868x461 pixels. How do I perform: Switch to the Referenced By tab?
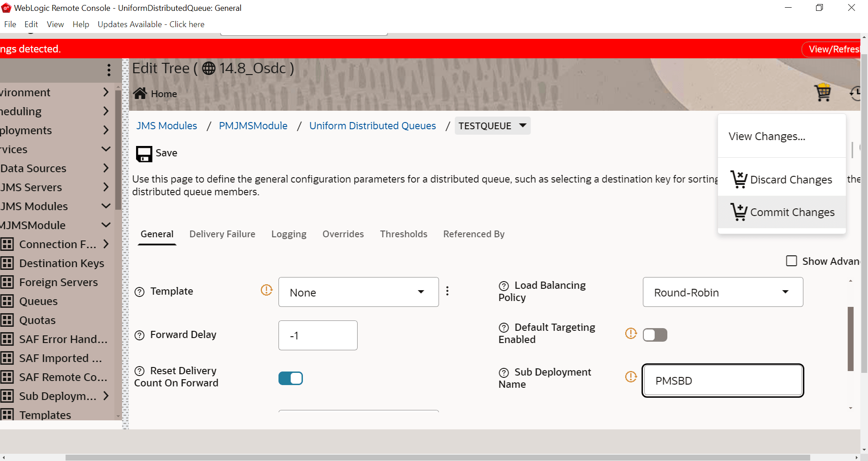coord(474,234)
